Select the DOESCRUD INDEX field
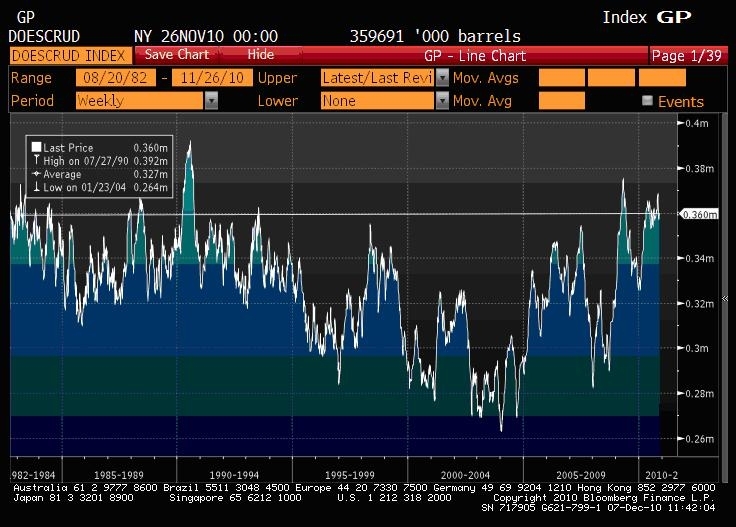This screenshot has width=736, height=527. [x=69, y=56]
